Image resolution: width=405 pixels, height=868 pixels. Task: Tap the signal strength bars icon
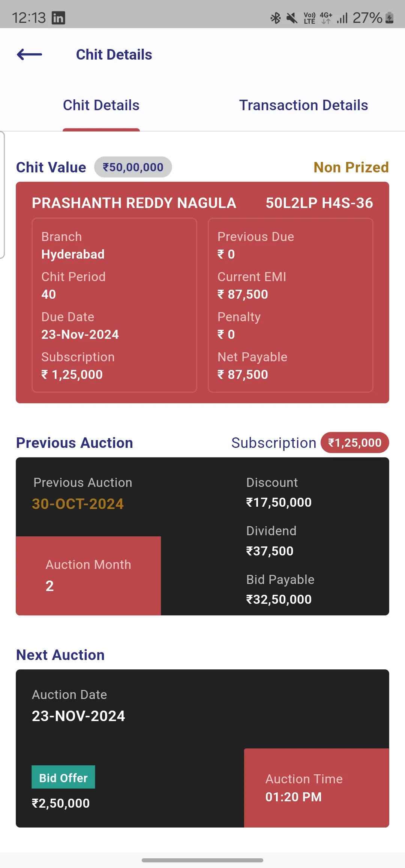pos(342,18)
